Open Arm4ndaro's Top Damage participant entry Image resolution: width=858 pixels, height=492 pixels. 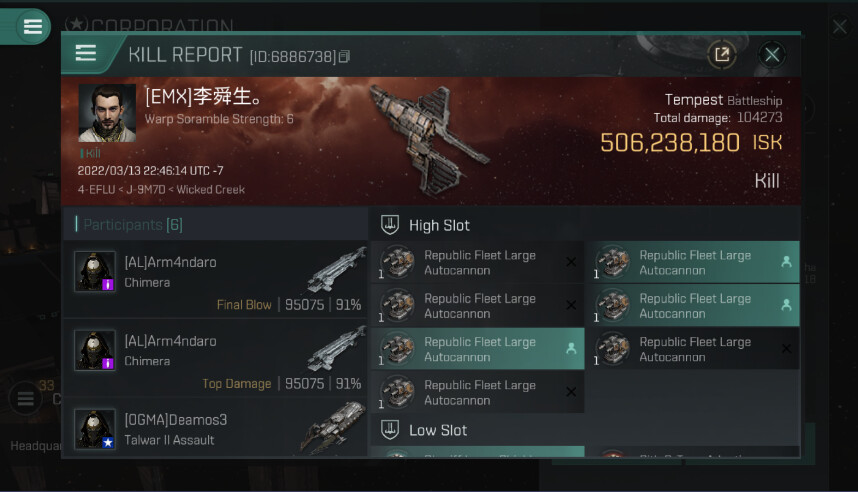point(215,358)
